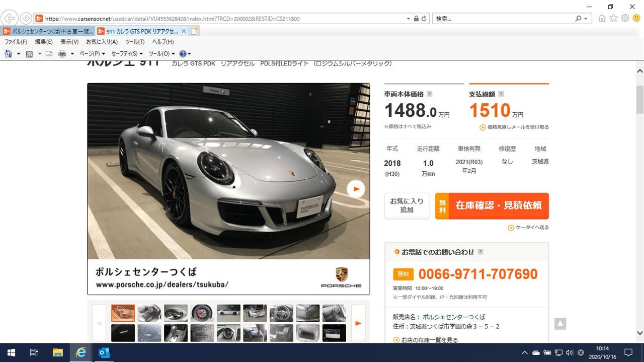Open the ファイル(F) menu
Image resolution: width=644 pixels, height=362 pixels.
point(16,42)
